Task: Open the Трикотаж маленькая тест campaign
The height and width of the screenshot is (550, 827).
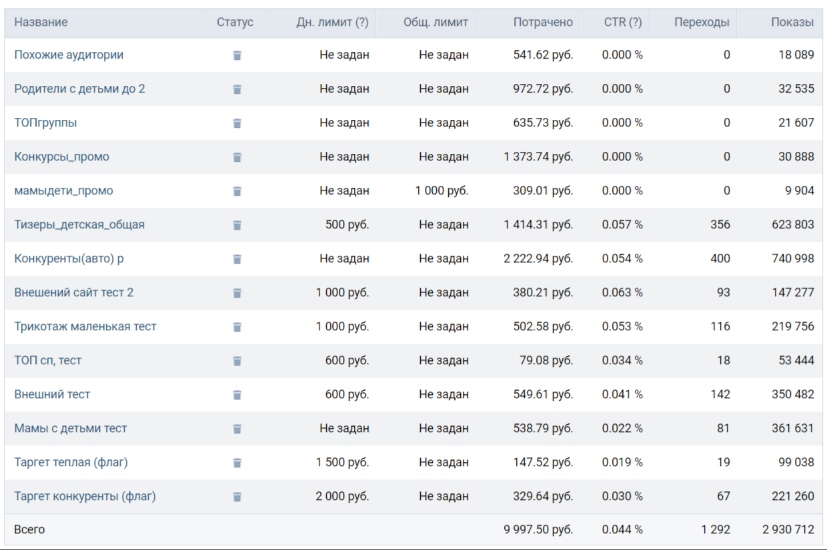Action: coord(85,326)
